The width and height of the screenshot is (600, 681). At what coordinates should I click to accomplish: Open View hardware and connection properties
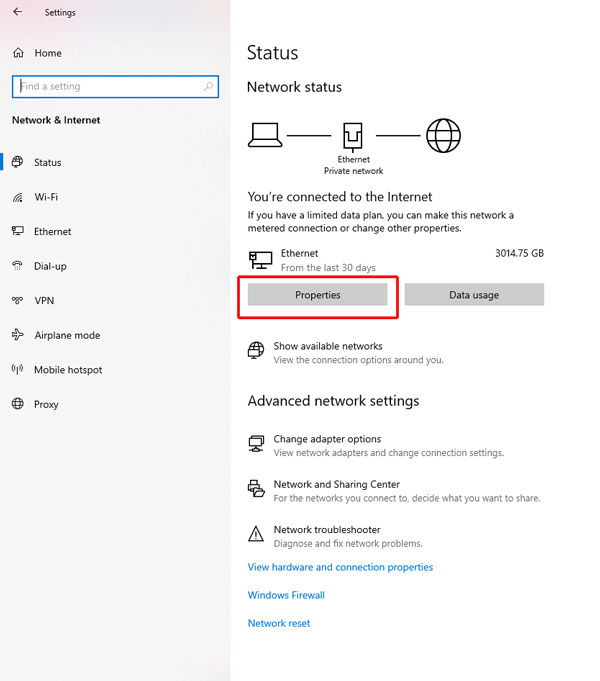pos(340,567)
